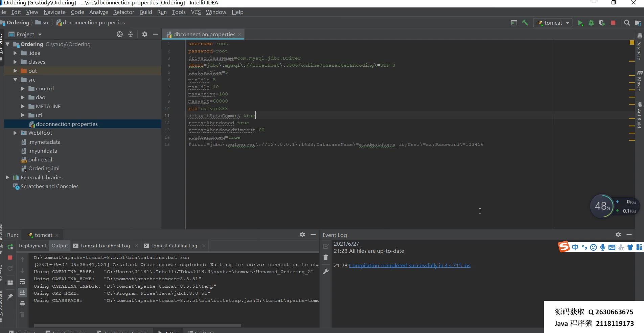Screen dimensions: 644x333
Task: Open the Maven tool window
Action: pyautogui.click(x=639, y=81)
